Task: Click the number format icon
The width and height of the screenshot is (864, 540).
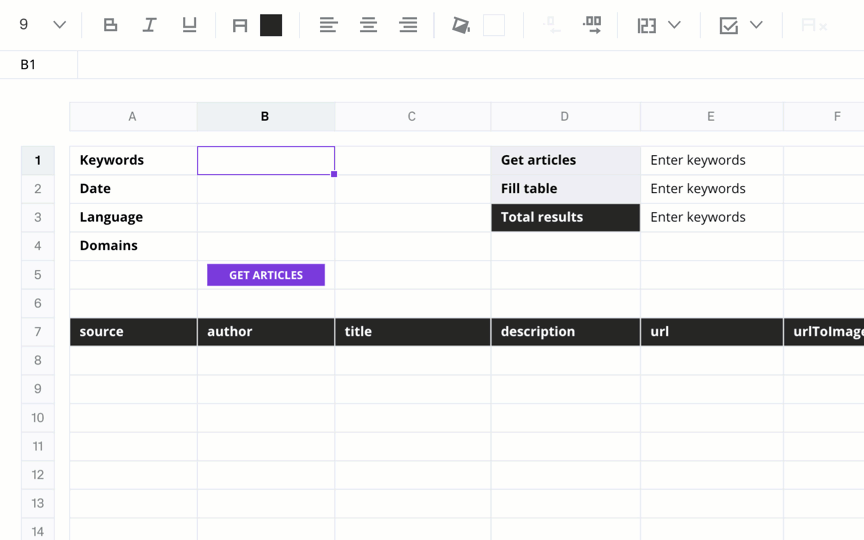Action: [x=646, y=25]
